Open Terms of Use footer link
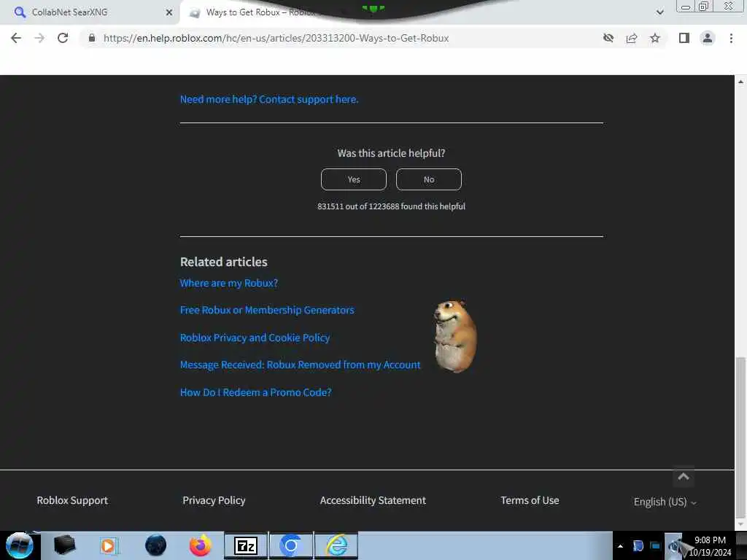The height and width of the screenshot is (560, 747). tap(530, 500)
